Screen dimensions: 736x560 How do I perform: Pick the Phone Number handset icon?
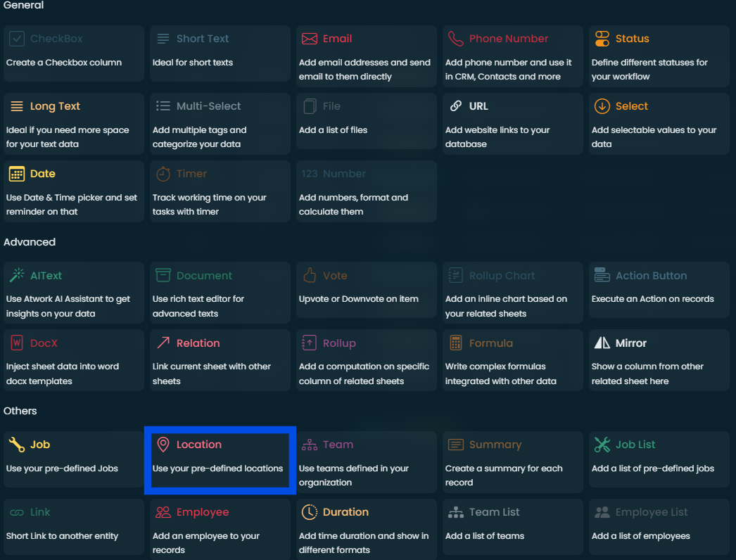click(x=455, y=39)
